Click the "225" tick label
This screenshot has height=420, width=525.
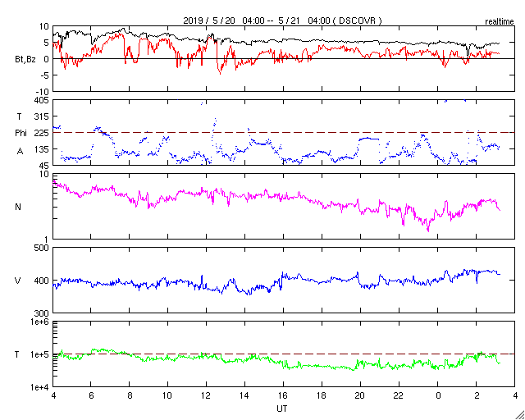pyautogui.click(x=42, y=133)
